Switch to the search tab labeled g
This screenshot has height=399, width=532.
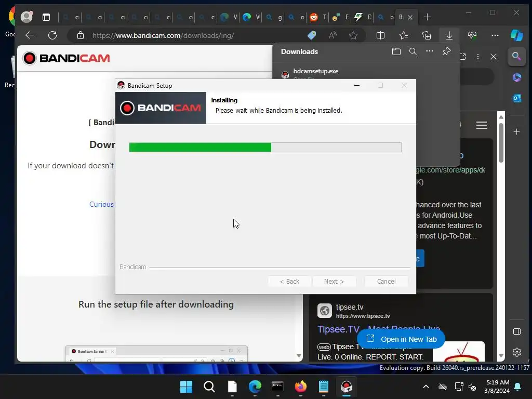[x=273, y=17]
